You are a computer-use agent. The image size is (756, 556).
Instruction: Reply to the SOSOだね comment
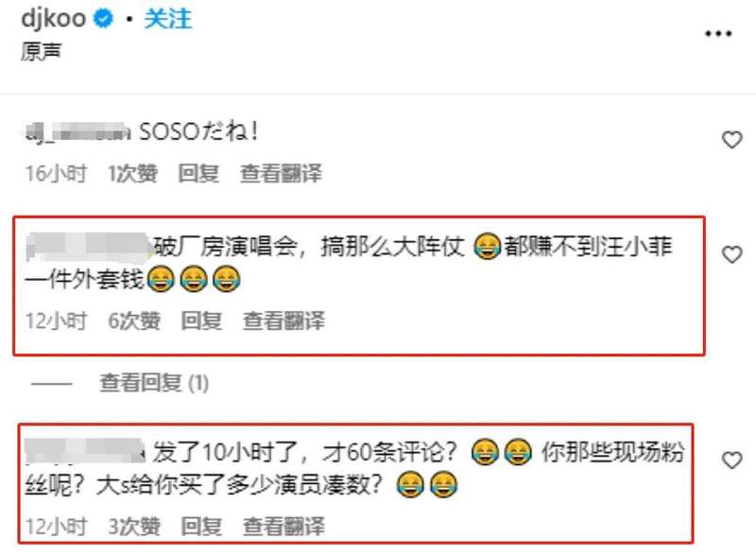click(198, 174)
